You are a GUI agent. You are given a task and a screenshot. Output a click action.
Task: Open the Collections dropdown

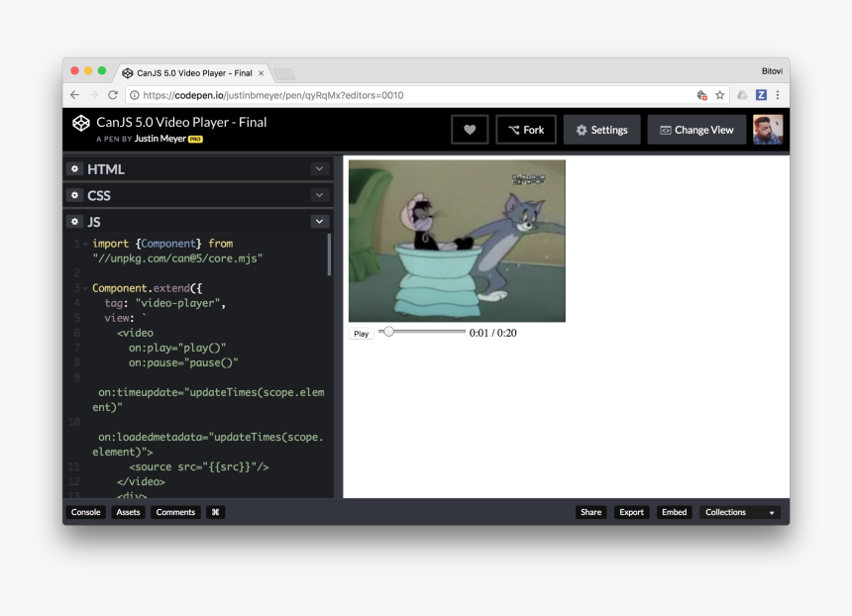point(740,512)
